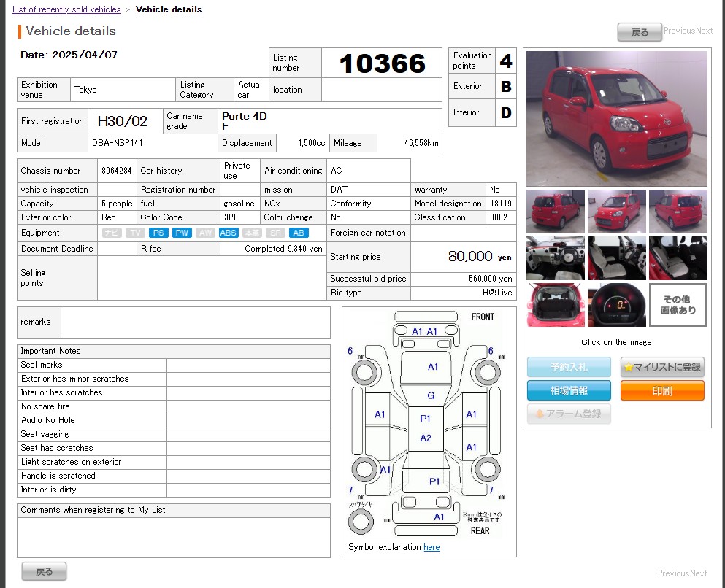Click inside the My List comments box
Image resolution: width=725 pixels, height=588 pixels.
[174, 537]
